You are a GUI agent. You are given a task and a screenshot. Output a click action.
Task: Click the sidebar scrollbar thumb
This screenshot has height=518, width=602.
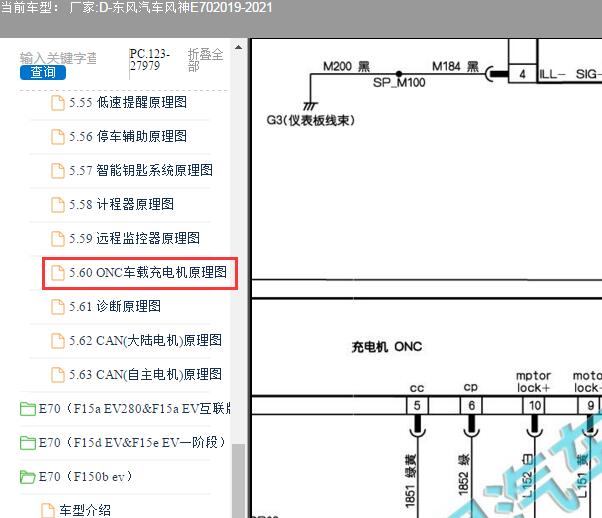[x=238, y=481]
